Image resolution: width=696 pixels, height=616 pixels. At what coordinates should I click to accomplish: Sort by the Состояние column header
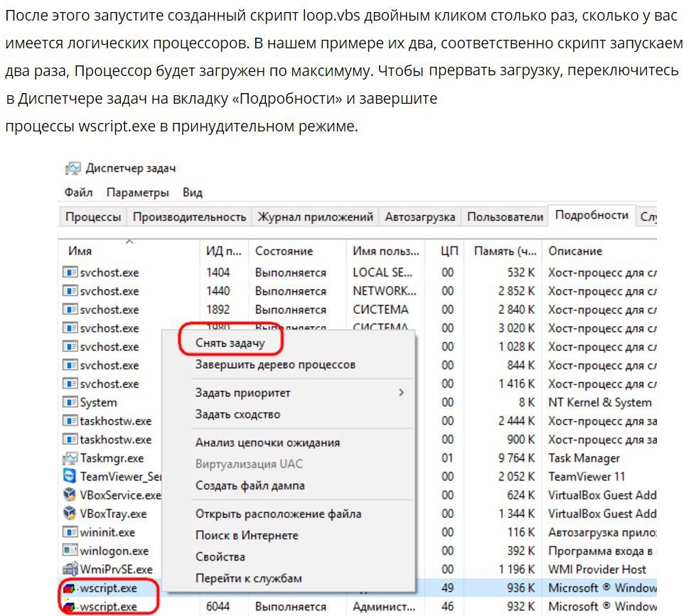[x=297, y=251]
